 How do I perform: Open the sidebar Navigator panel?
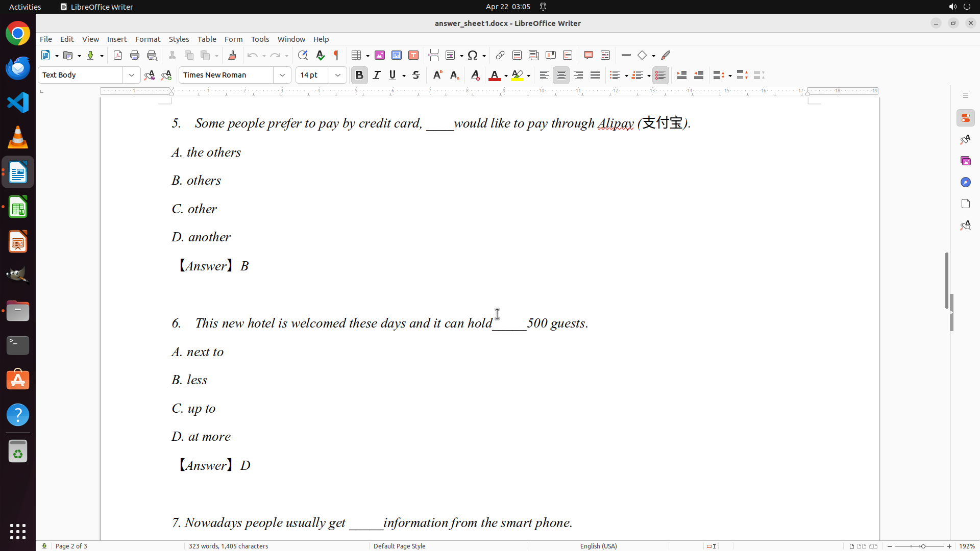tap(965, 182)
